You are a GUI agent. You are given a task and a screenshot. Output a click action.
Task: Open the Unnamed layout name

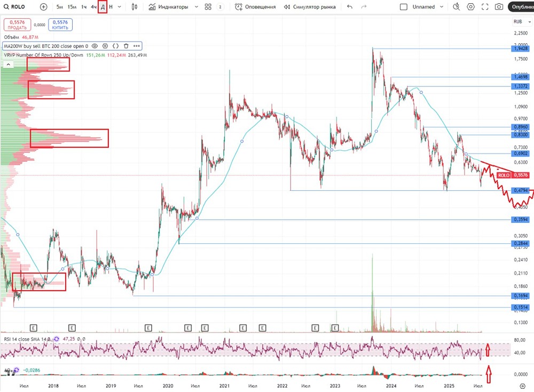pyautogui.click(x=423, y=7)
